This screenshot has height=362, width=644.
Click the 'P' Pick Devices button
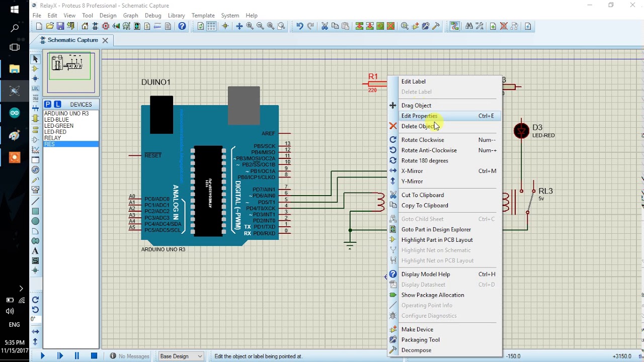[x=48, y=104]
